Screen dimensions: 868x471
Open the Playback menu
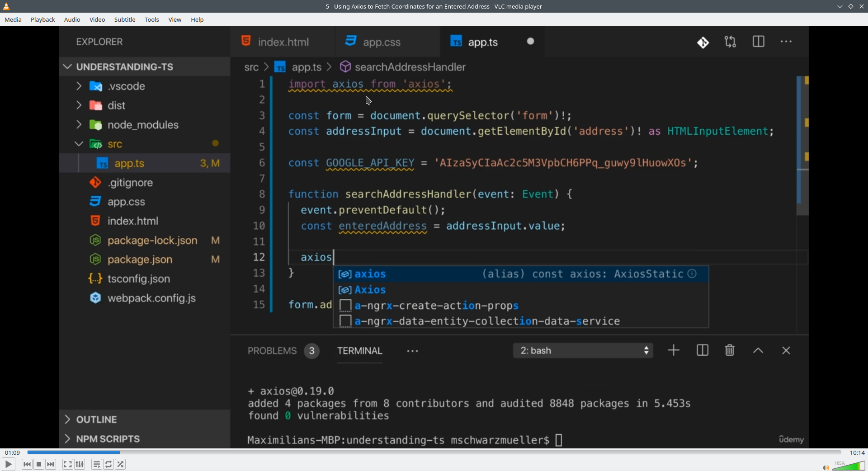coord(43,19)
